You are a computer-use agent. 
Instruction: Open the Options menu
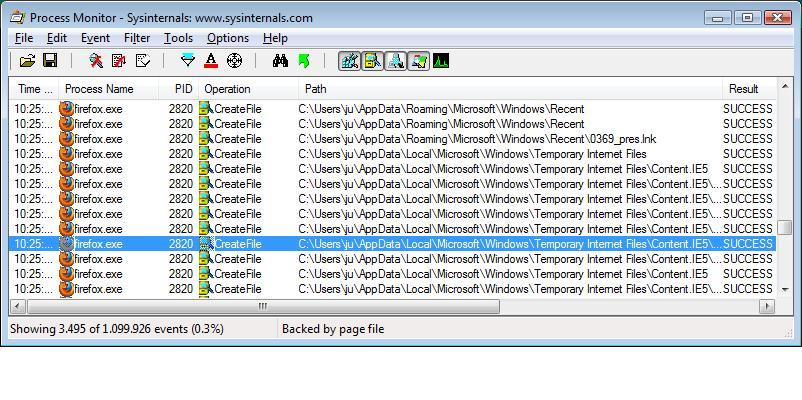click(228, 38)
